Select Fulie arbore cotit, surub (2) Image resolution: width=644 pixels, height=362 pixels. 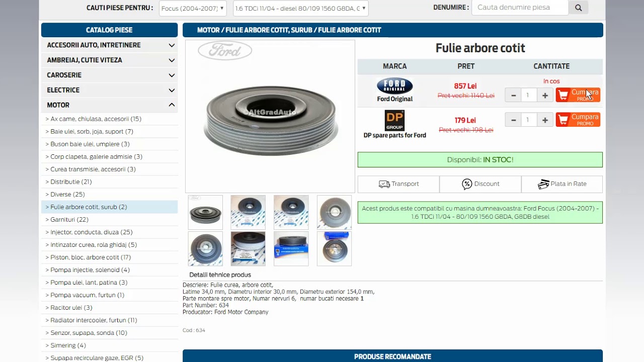coord(86,207)
